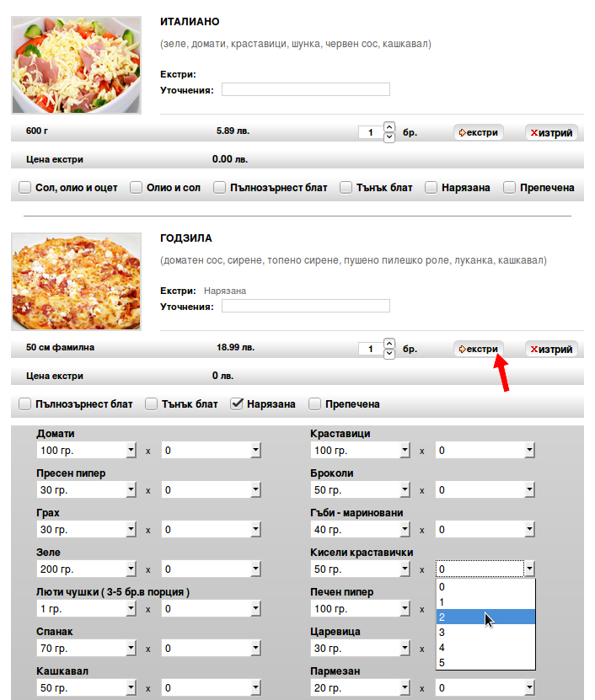Decrease Годзила quantity with down arrow
The width and height of the screenshot is (595, 700).
tap(389, 355)
